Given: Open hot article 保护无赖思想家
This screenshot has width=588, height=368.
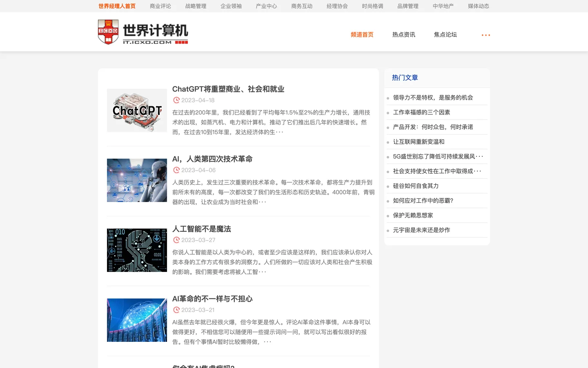Looking at the screenshot, I should click(413, 215).
